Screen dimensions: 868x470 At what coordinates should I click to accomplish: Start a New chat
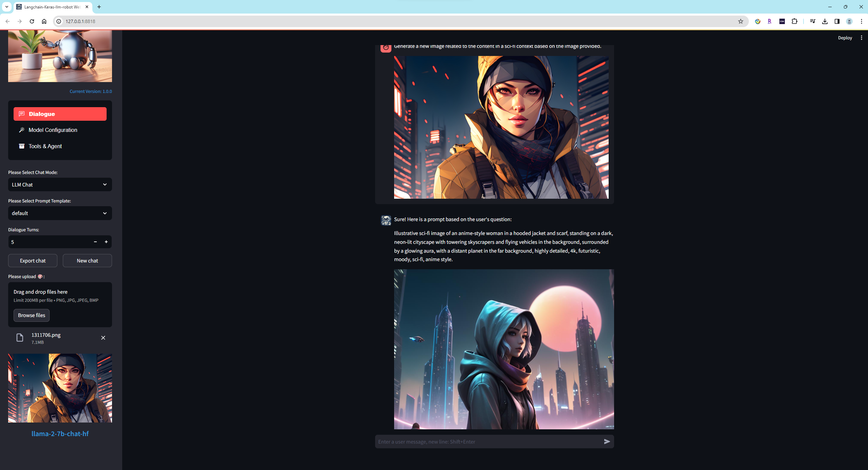(x=87, y=261)
